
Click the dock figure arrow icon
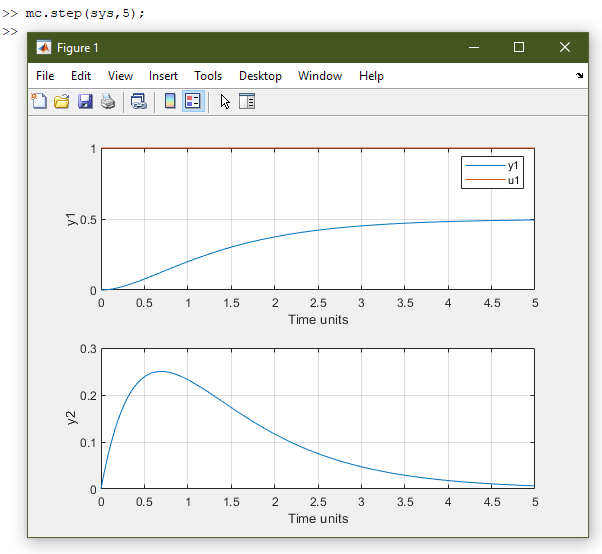[580, 76]
